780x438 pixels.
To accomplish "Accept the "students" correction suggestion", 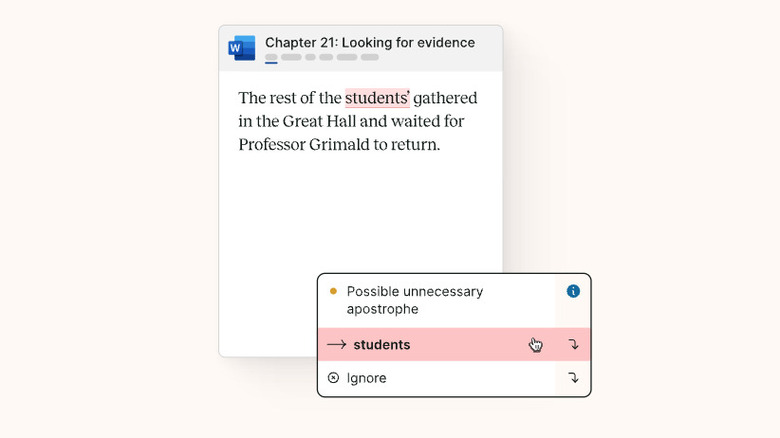I will [382, 345].
